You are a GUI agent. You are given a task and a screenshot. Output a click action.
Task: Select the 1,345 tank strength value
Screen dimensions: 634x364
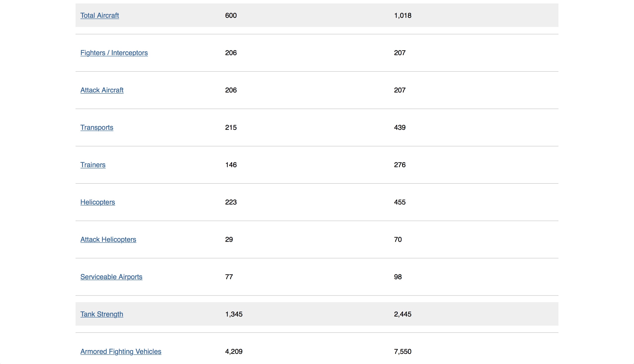234,314
